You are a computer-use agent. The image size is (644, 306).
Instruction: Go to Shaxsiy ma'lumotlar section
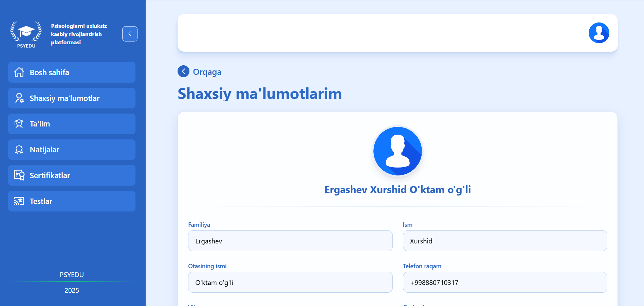tap(72, 98)
